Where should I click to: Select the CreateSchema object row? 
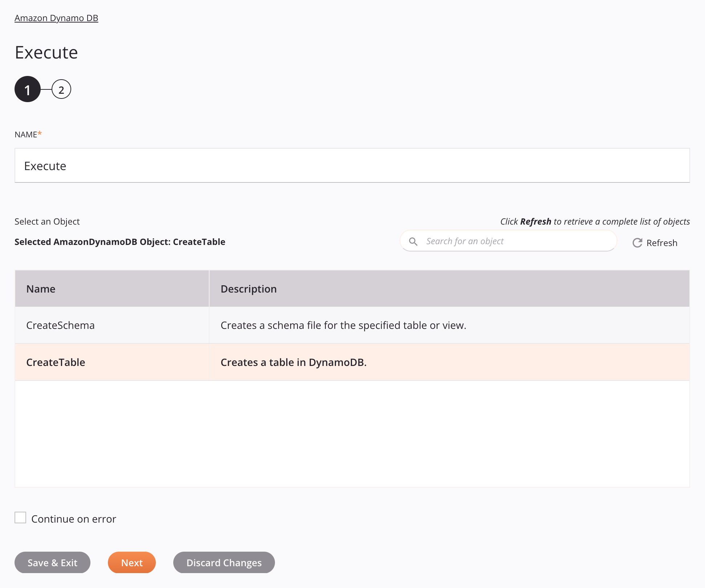tap(352, 325)
